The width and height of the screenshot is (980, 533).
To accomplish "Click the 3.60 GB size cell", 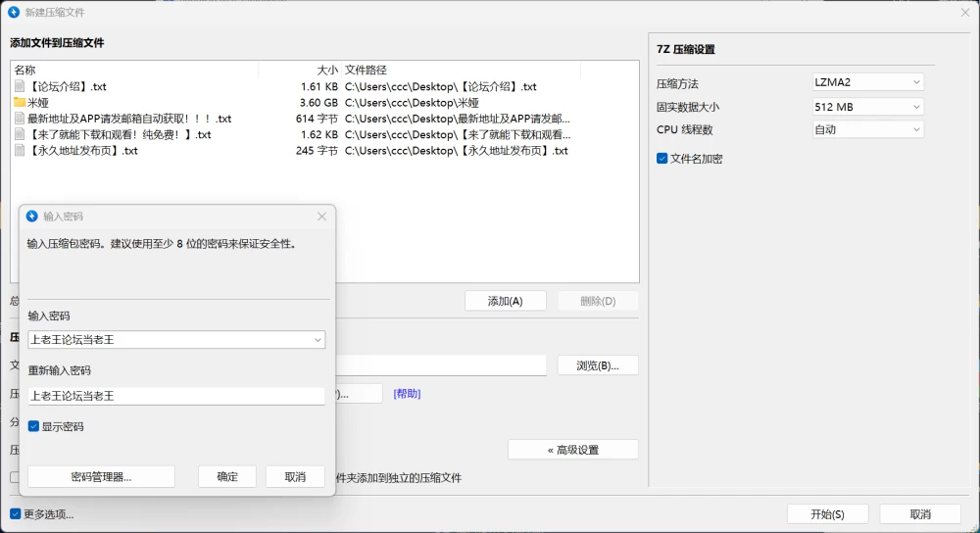I will 318,103.
